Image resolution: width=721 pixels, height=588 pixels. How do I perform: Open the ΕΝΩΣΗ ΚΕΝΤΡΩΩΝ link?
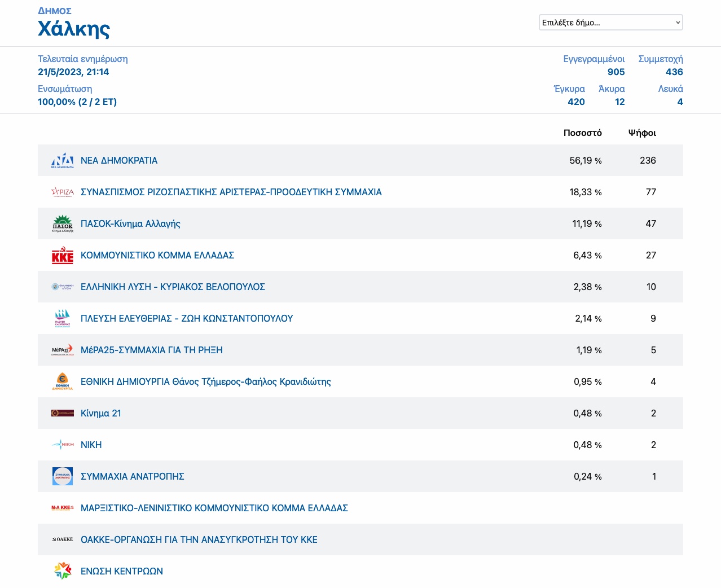pos(122,571)
